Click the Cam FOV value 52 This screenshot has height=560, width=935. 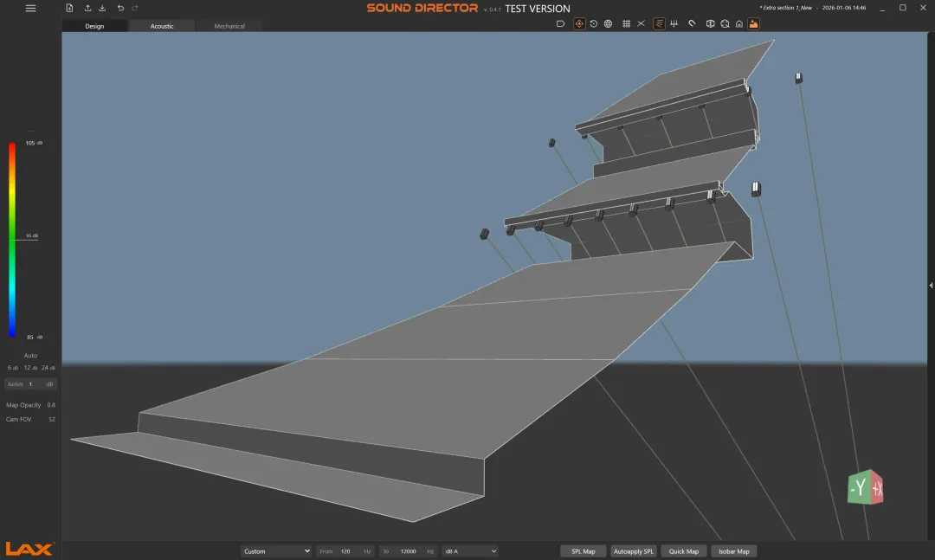[x=52, y=419]
